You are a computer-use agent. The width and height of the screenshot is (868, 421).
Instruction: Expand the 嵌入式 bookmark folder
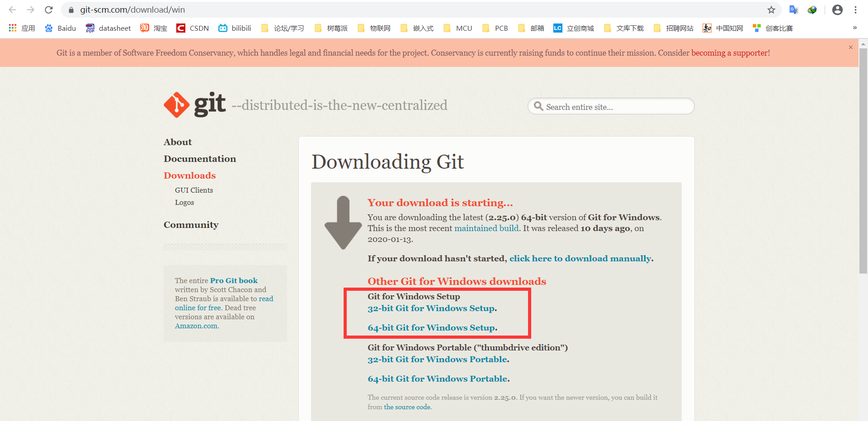pyautogui.click(x=417, y=28)
